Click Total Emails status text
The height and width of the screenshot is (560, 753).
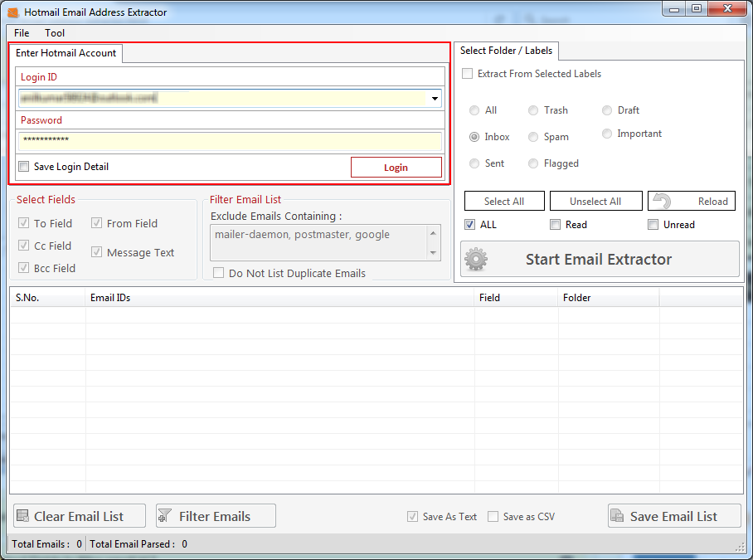(x=46, y=543)
